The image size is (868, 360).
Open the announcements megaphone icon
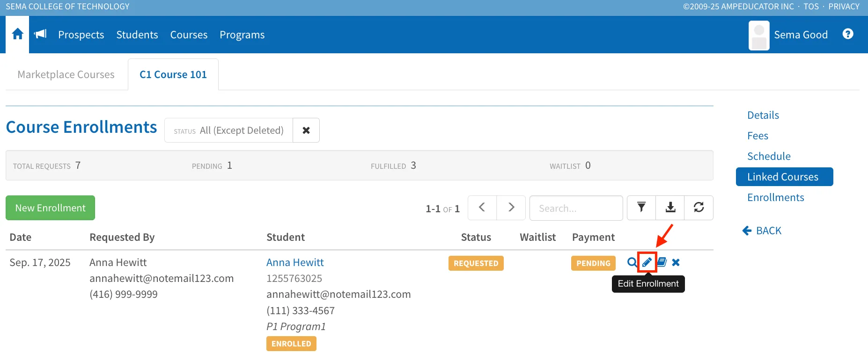click(41, 34)
